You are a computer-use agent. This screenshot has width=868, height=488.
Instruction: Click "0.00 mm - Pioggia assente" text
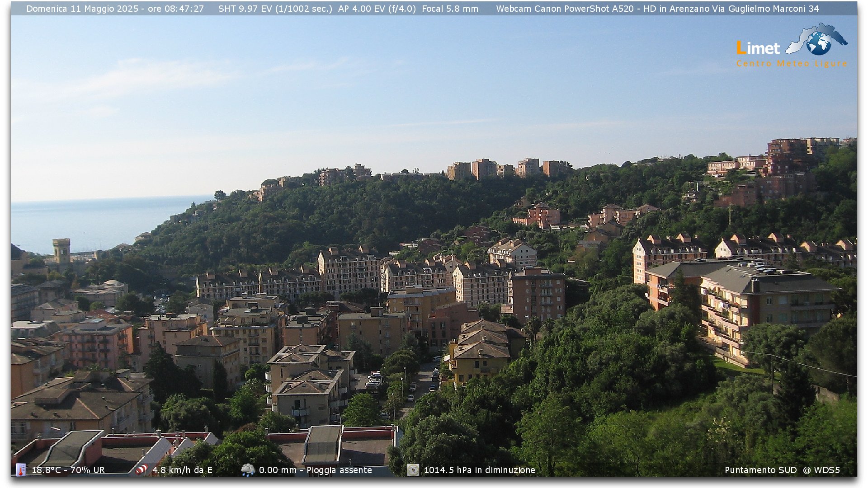click(316, 470)
